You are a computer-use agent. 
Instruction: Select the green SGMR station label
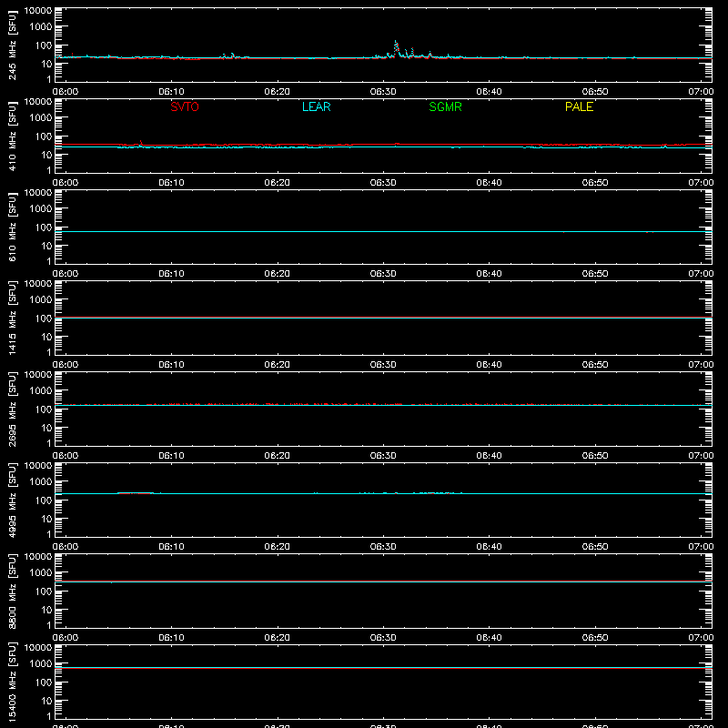click(445, 106)
